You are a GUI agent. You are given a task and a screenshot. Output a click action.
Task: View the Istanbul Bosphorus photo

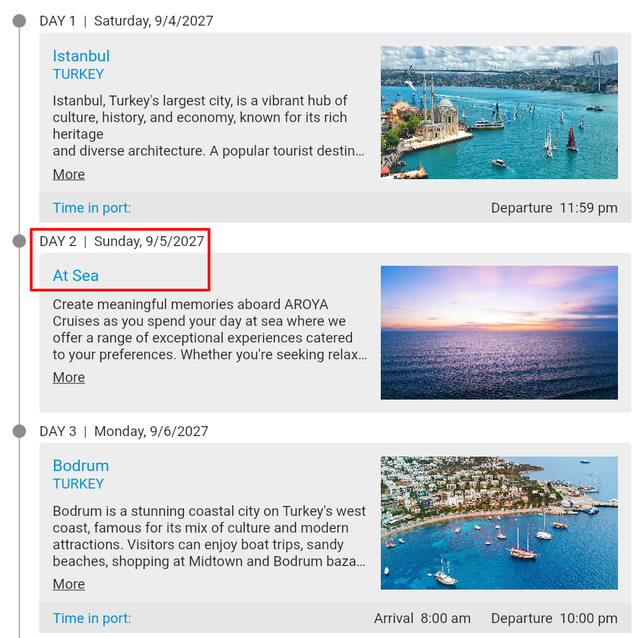(x=499, y=112)
